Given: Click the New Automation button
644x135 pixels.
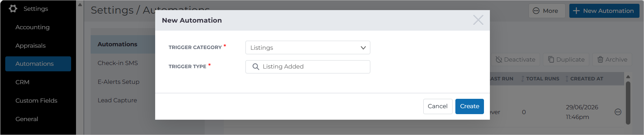Looking at the screenshot, I should 604,11.
